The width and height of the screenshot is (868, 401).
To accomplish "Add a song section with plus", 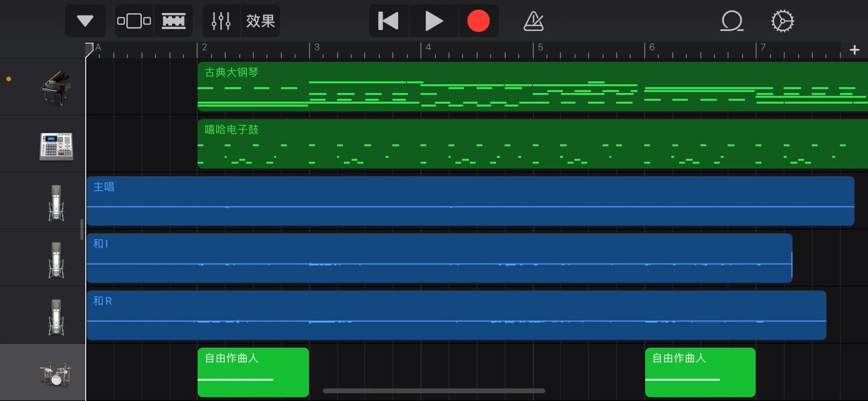I will pyautogui.click(x=855, y=50).
